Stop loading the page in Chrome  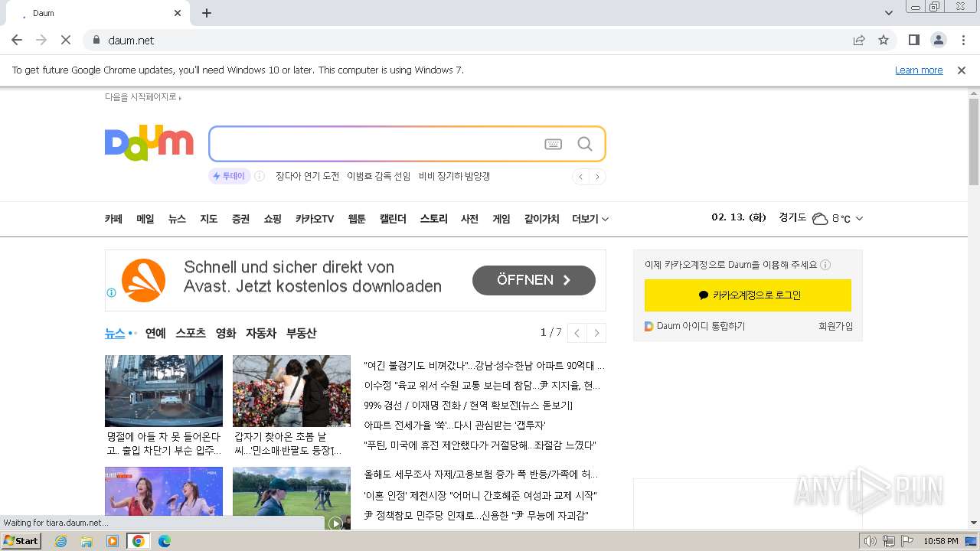pyautogui.click(x=66, y=40)
